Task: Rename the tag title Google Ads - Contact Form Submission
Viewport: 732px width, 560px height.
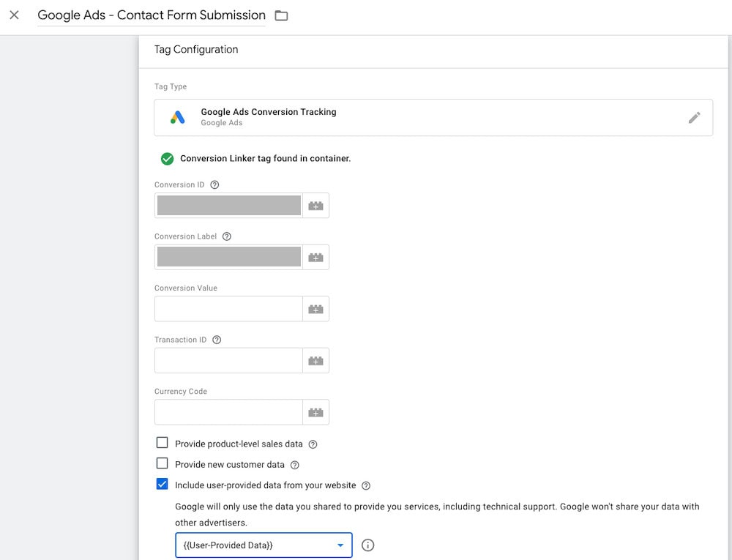Action: [152, 15]
